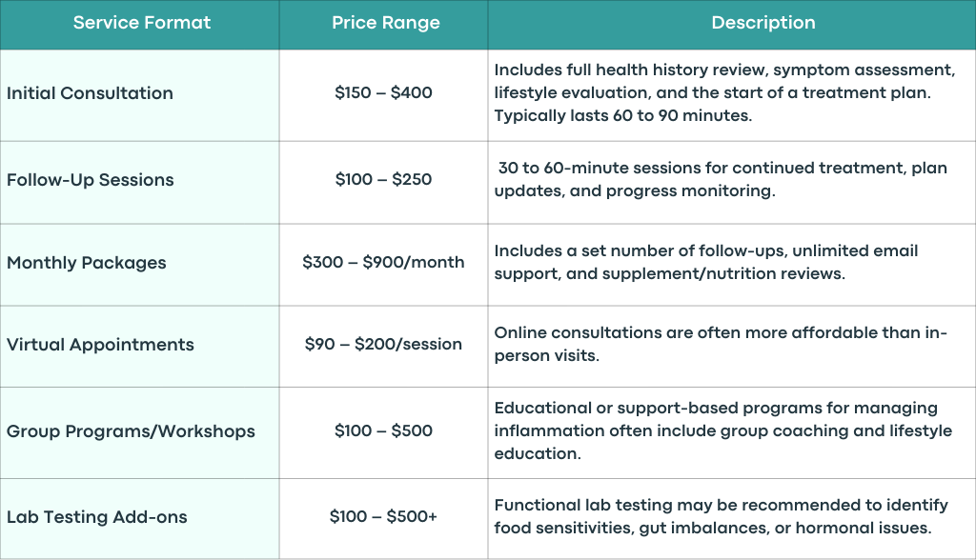Click the 30 to 60-minute sessions description

click(721, 179)
